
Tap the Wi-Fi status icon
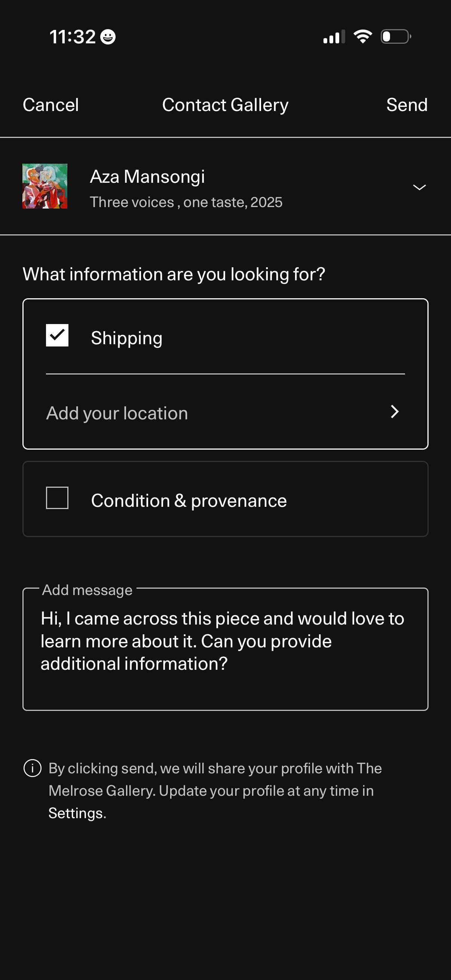tap(363, 37)
